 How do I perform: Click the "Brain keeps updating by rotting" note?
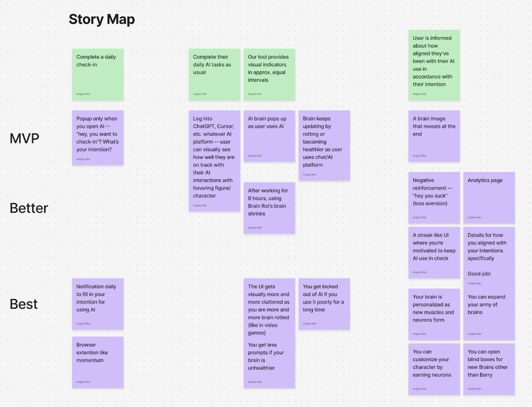[x=324, y=145]
